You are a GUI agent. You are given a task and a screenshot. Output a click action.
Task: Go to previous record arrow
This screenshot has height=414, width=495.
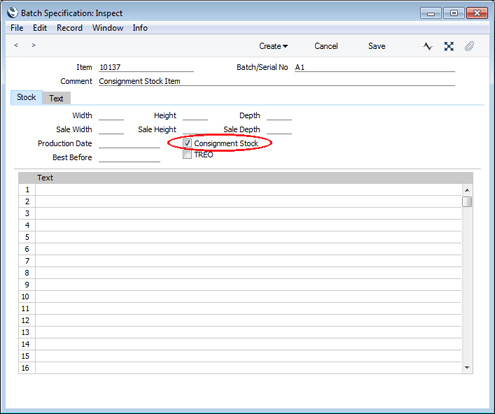click(16, 45)
